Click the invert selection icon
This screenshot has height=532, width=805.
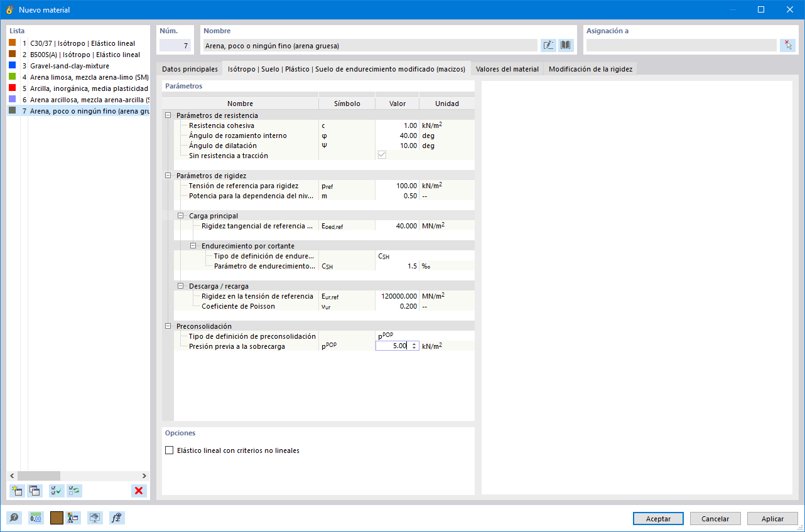(x=75, y=491)
